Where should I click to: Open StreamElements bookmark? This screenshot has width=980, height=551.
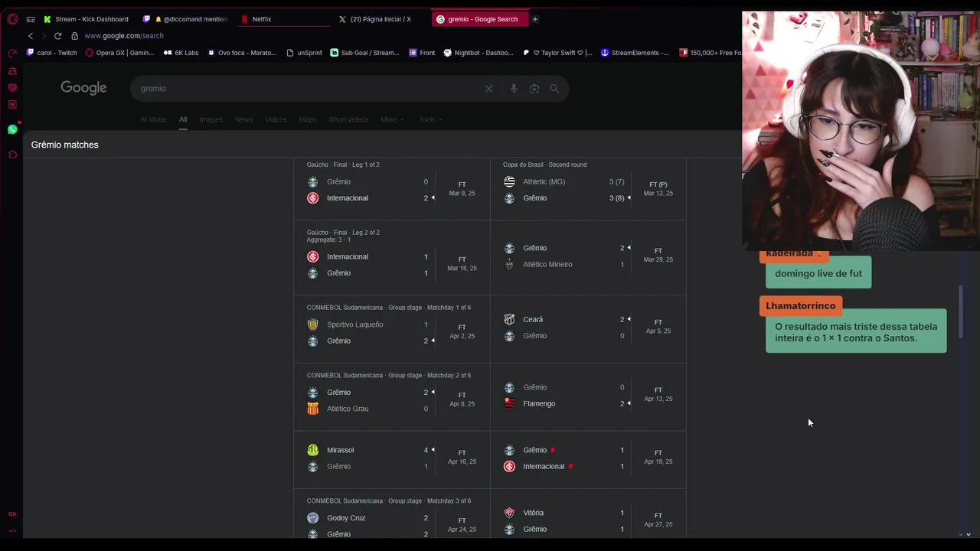click(635, 53)
